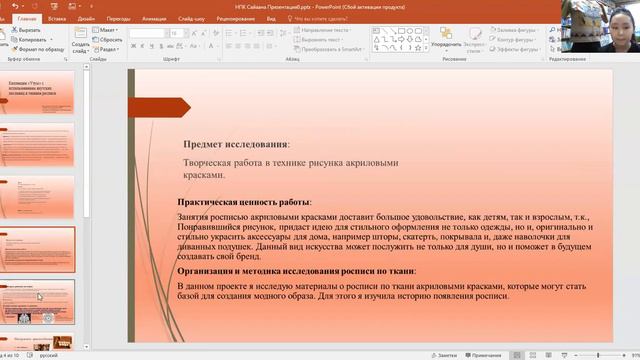
Task: Switch to the Вставка (Insert) tab
Action: pos(57,19)
